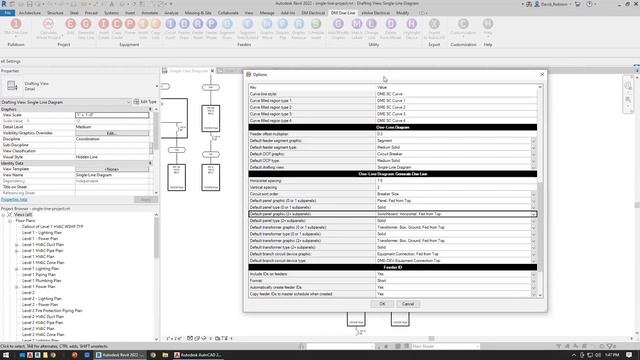
Task: Switch to Autodesk Revit in the taskbar
Action: point(119,355)
